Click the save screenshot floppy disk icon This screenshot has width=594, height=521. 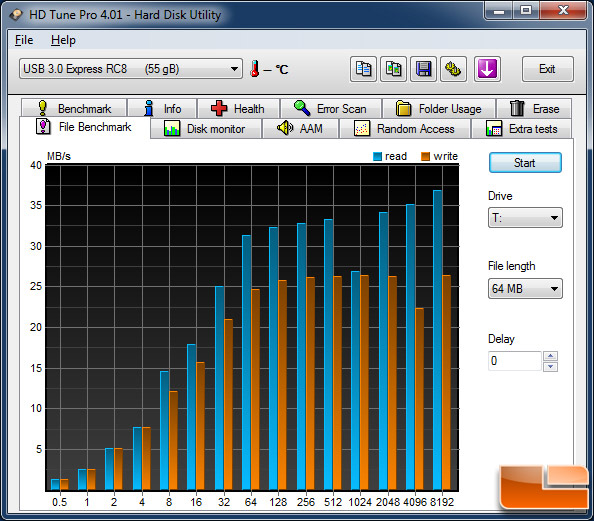[423, 69]
